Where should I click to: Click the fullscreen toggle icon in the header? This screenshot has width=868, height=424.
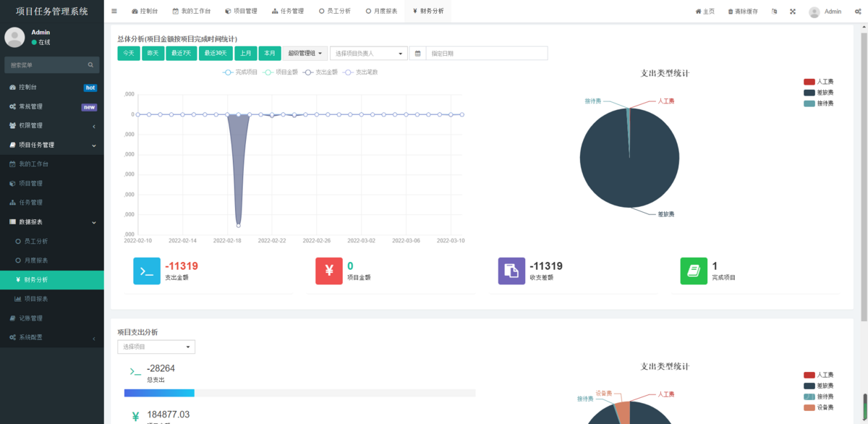(793, 11)
